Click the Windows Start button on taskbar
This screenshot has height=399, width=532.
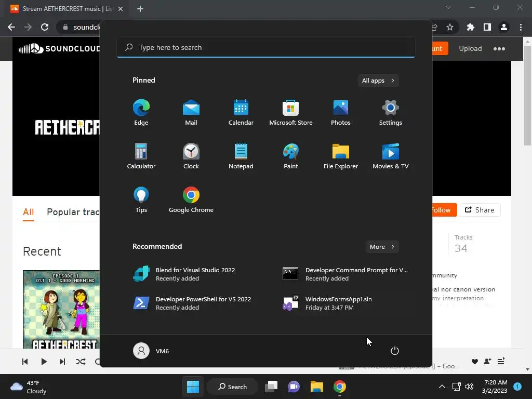[193, 387]
